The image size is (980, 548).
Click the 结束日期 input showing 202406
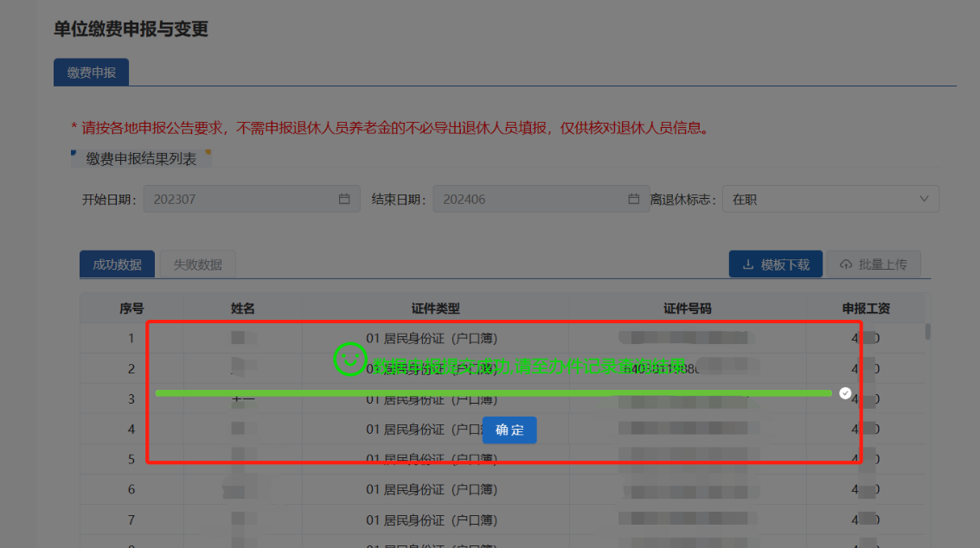(x=541, y=199)
